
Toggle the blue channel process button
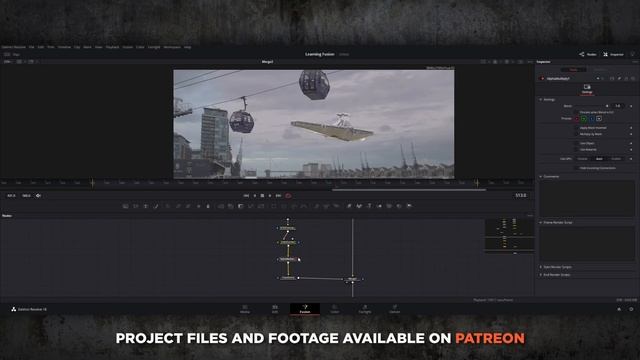(x=591, y=119)
